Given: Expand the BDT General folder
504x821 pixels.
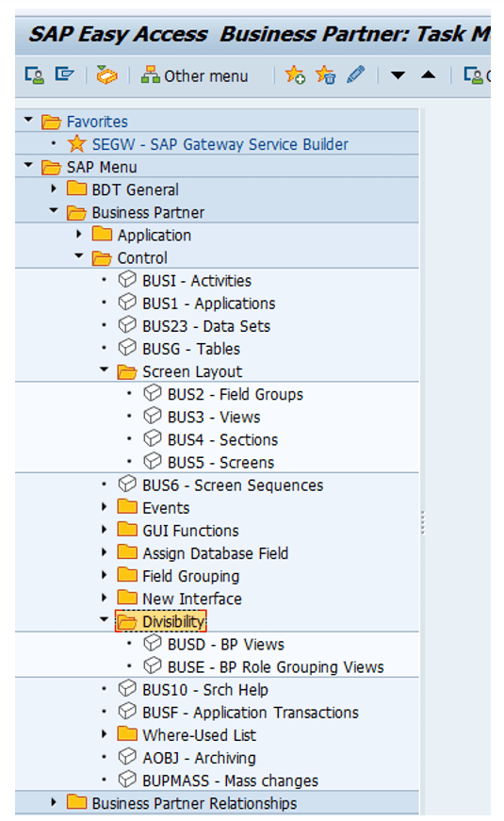Looking at the screenshot, I should 54,189.
